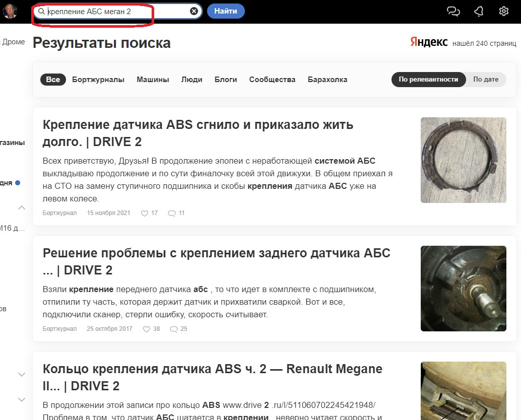
Task: Collapse the sidebar section with the up chevron
Action: click(x=21, y=207)
